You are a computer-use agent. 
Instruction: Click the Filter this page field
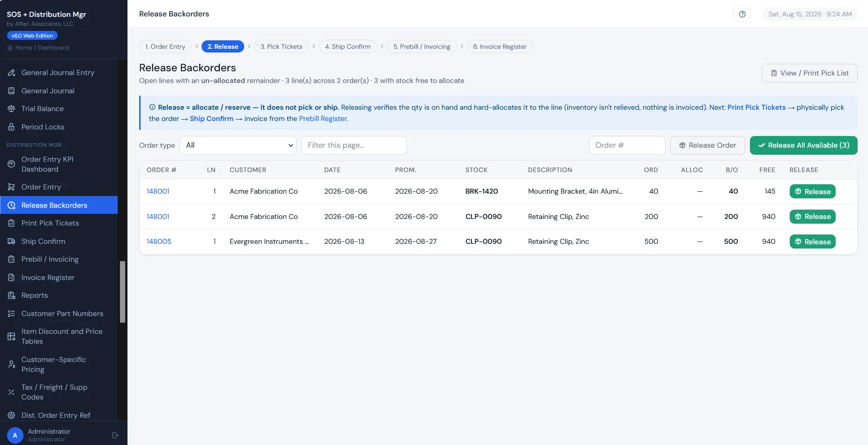tap(354, 145)
